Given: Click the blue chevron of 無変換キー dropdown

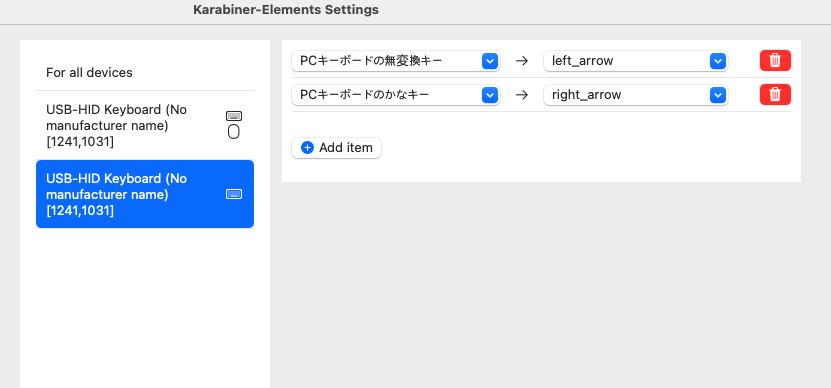Looking at the screenshot, I should [x=490, y=61].
